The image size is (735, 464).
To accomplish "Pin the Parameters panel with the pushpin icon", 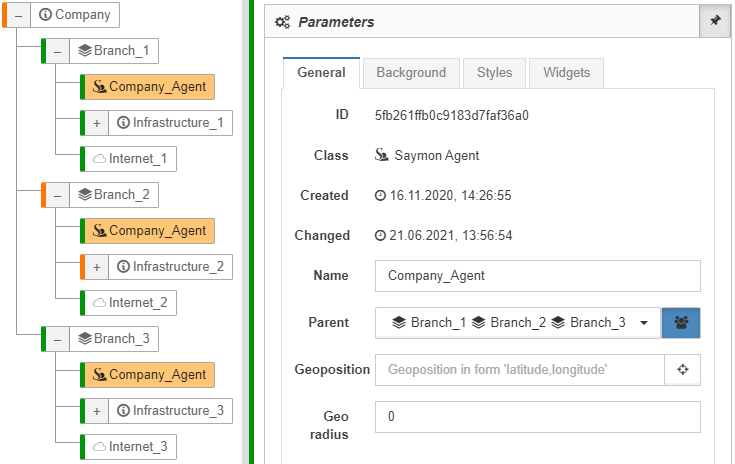I will pos(715,21).
